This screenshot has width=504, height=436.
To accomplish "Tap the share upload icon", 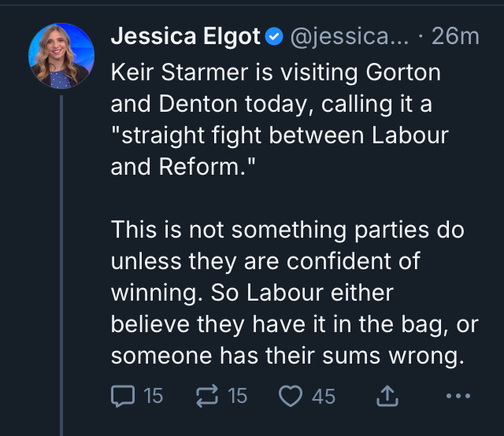I will (387, 396).
